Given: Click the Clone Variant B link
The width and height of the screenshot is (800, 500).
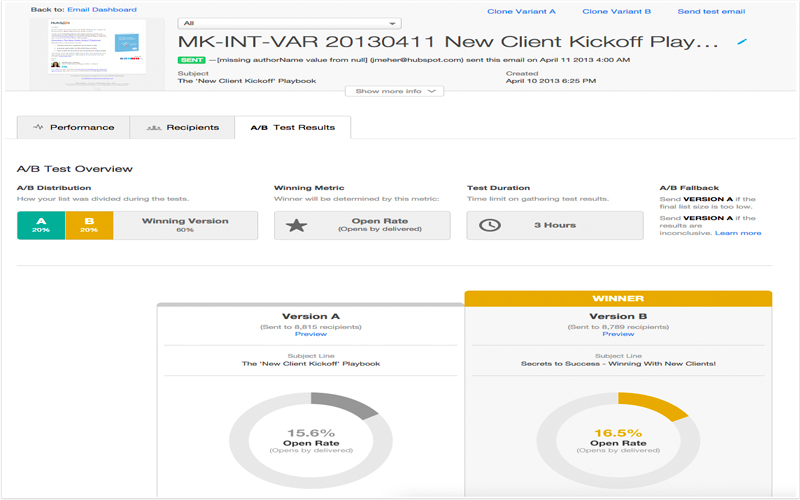Looking at the screenshot, I should 616,11.
